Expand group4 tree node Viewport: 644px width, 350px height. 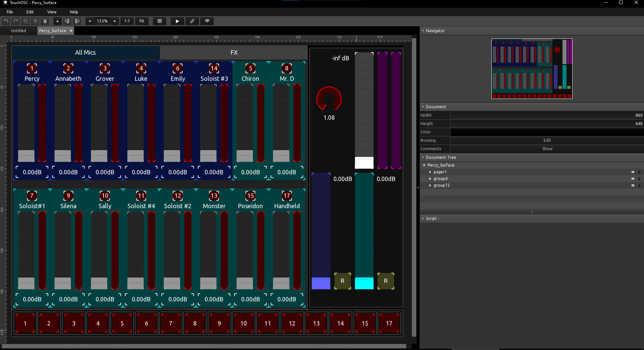point(430,179)
